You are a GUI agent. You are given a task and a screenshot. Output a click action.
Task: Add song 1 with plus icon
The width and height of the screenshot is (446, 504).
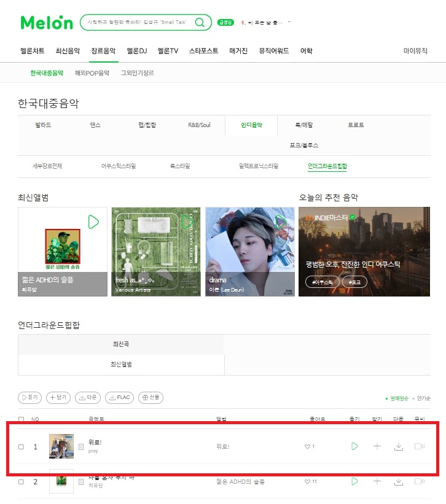click(377, 446)
